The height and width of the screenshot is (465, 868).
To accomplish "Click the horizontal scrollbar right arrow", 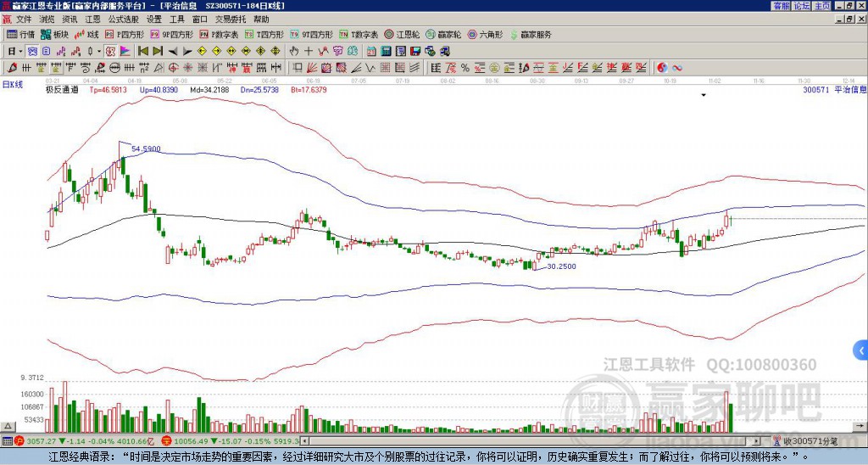I will pyautogui.click(x=756, y=441).
